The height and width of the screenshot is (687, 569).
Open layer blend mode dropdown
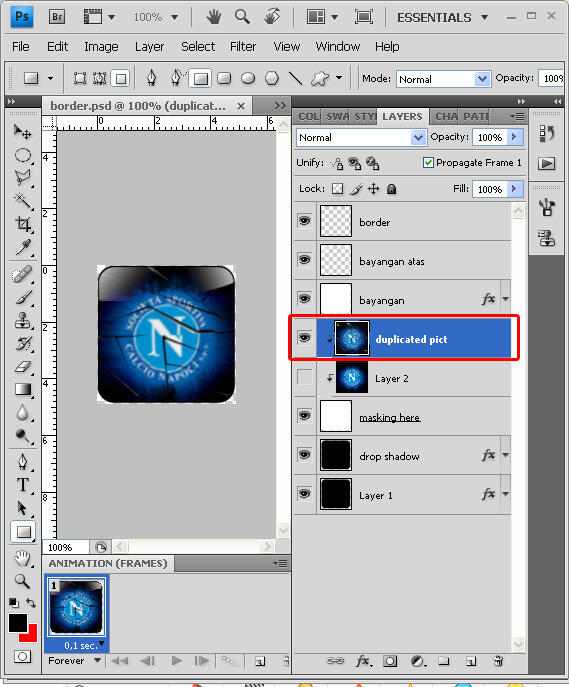coord(418,138)
